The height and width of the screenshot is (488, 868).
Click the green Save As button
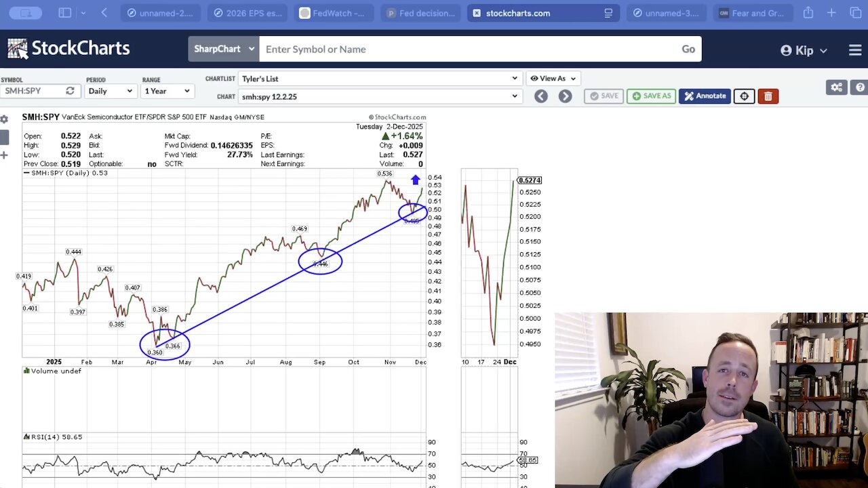(x=650, y=96)
